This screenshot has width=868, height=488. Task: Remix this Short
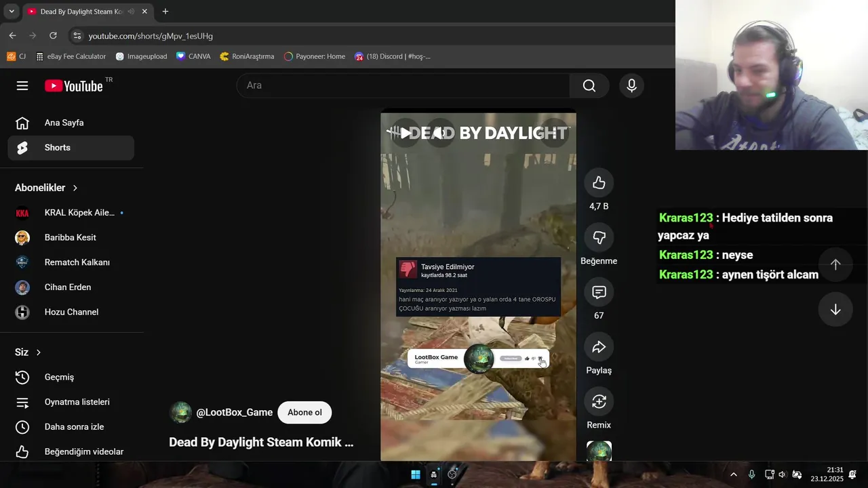click(x=599, y=402)
